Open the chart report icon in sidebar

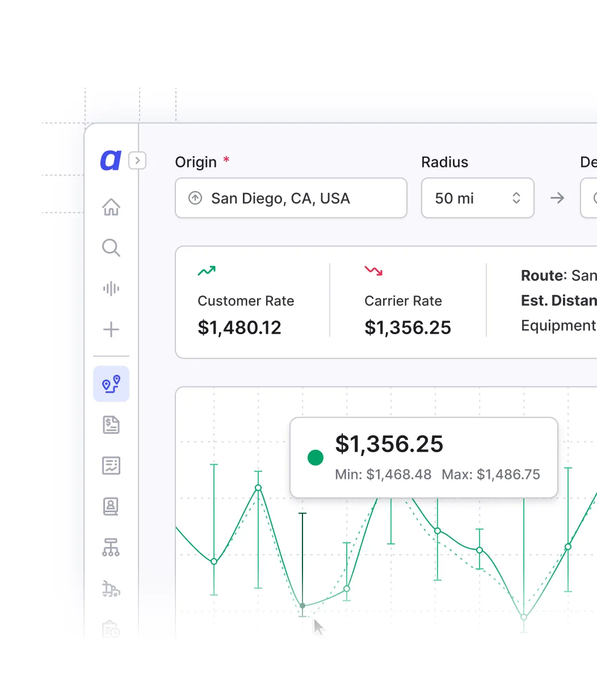click(111, 466)
